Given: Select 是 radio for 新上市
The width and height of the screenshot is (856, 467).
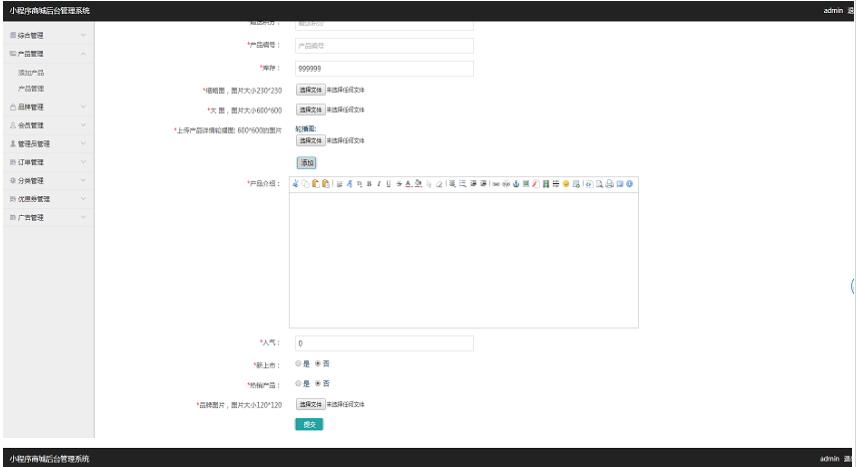Looking at the screenshot, I should point(298,363).
